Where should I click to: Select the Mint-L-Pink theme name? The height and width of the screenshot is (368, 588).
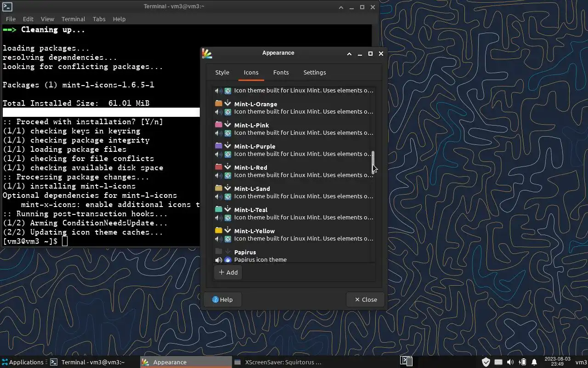(x=251, y=125)
